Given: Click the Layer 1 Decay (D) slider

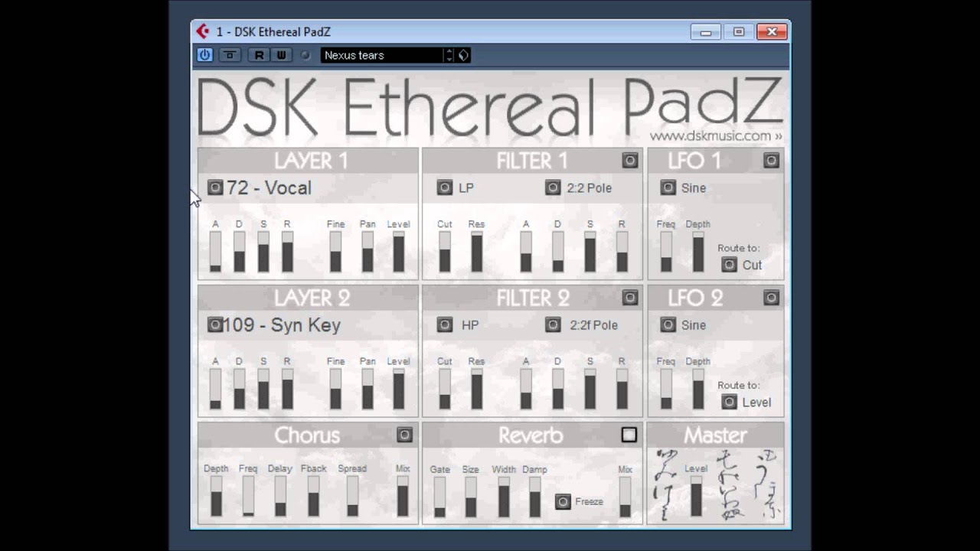Looking at the screenshot, I should tap(240, 252).
